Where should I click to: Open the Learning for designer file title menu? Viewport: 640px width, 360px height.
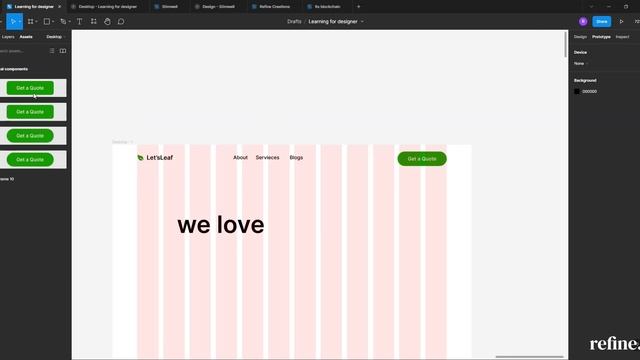[x=336, y=22]
